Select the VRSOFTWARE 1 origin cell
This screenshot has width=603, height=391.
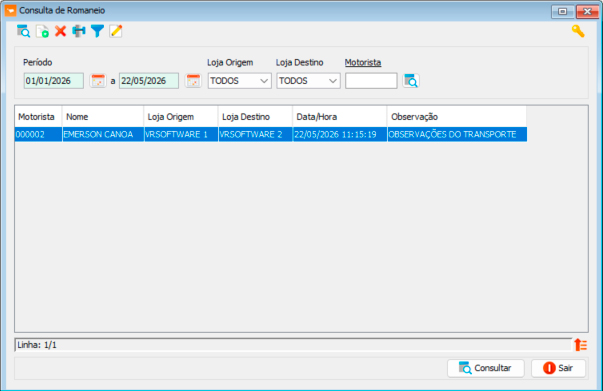[181, 135]
